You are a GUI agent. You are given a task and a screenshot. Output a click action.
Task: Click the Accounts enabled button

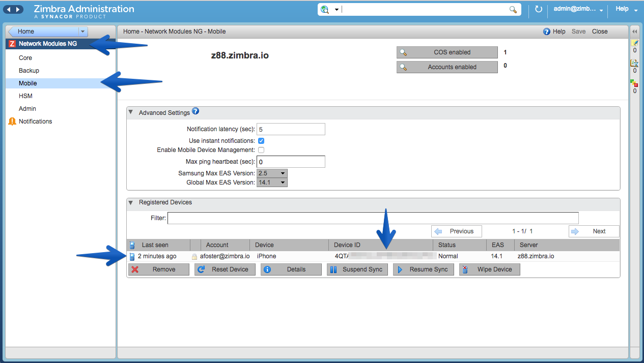[x=447, y=67]
